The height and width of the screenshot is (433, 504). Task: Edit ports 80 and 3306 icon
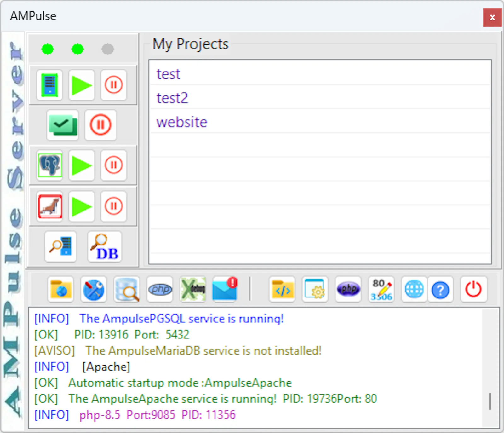(381, 289)
